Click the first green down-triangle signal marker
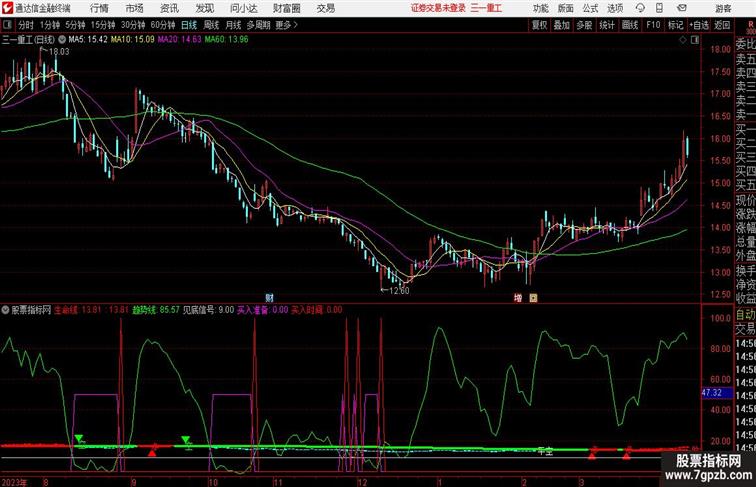Screen dimensions: 756x487 pos(79,438)
